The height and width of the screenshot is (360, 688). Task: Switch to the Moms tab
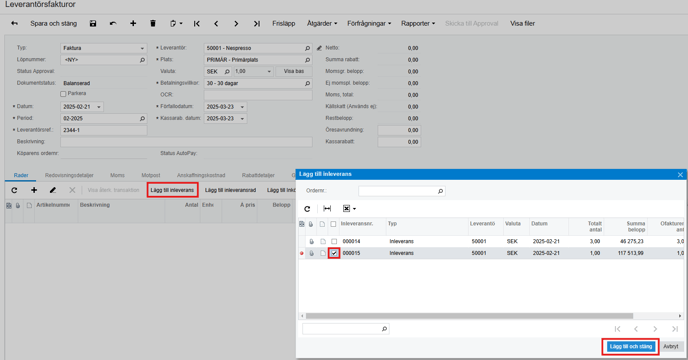(x=117, y=175)
